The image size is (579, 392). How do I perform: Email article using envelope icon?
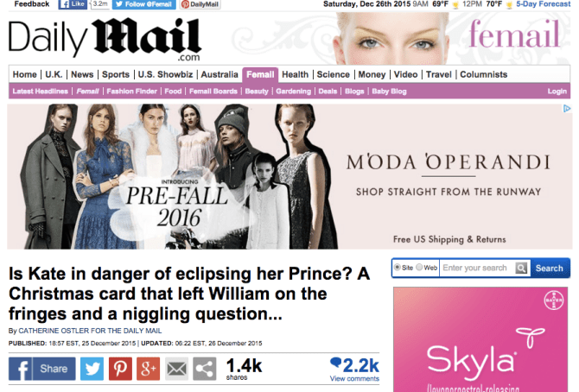(176, 369)
